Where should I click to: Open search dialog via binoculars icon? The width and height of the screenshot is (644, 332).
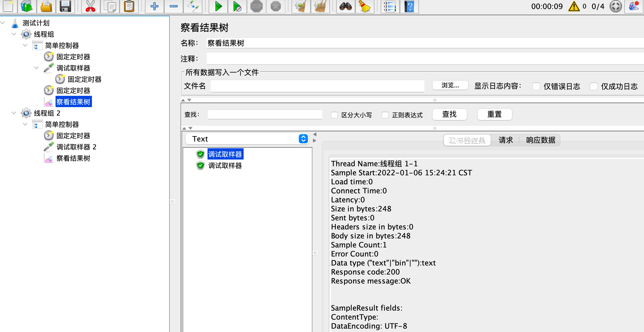click(x=345, y=6)
